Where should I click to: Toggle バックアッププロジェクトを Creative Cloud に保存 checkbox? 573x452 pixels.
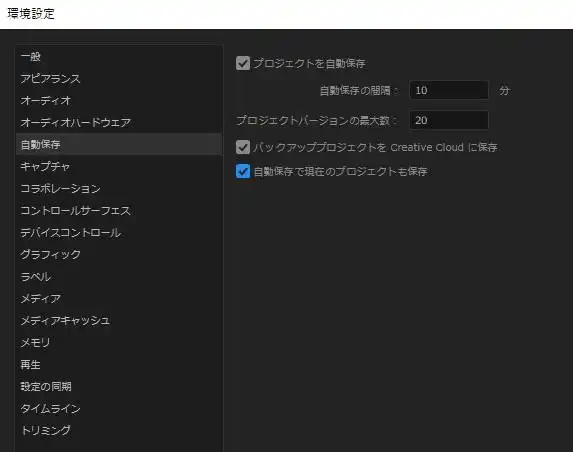(243, 147)
